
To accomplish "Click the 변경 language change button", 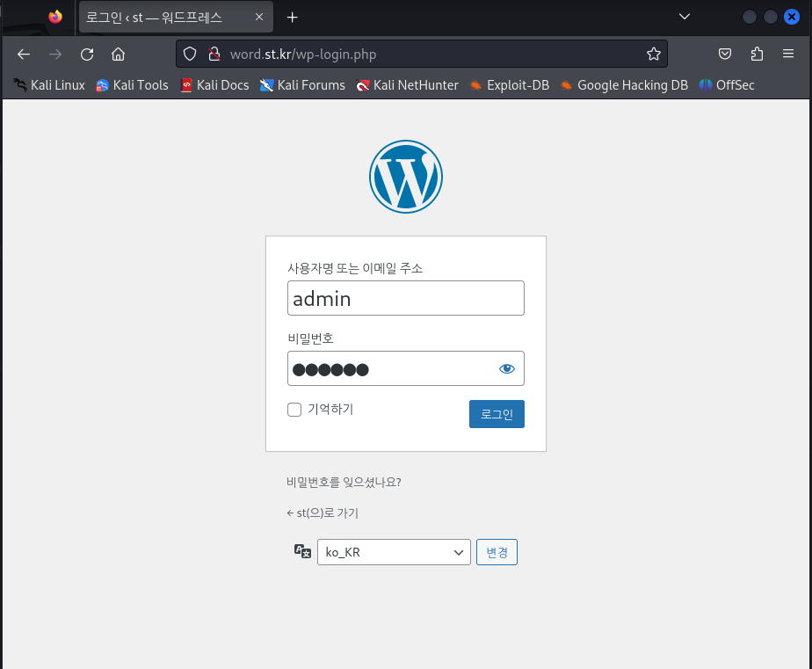I will pyautogui.click(x=497, y=552).
